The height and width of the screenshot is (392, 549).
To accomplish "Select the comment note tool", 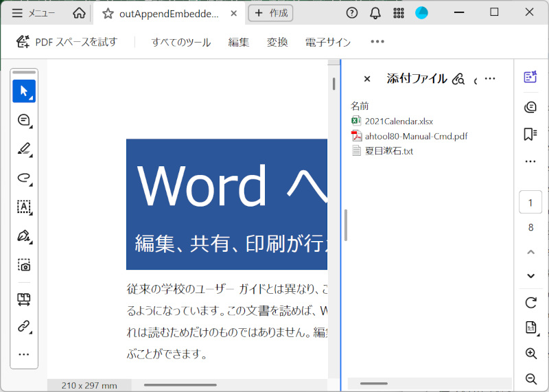I will coord(24,121).
